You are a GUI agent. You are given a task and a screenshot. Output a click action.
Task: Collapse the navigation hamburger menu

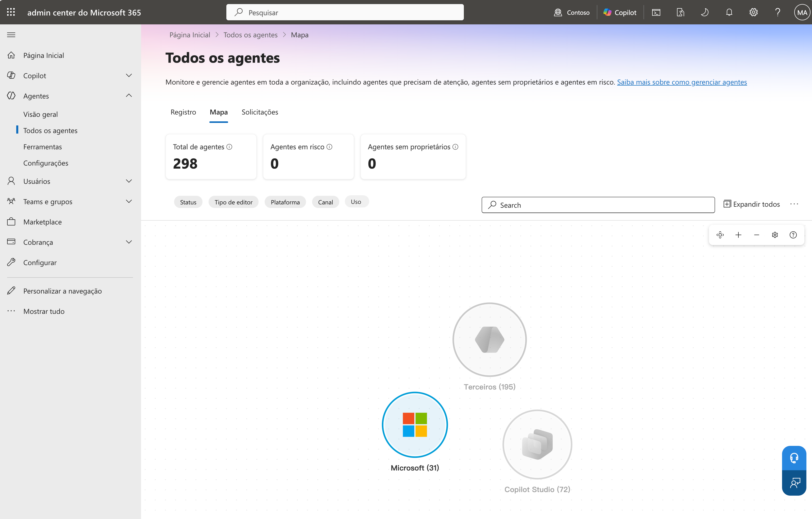click(11, 35)
